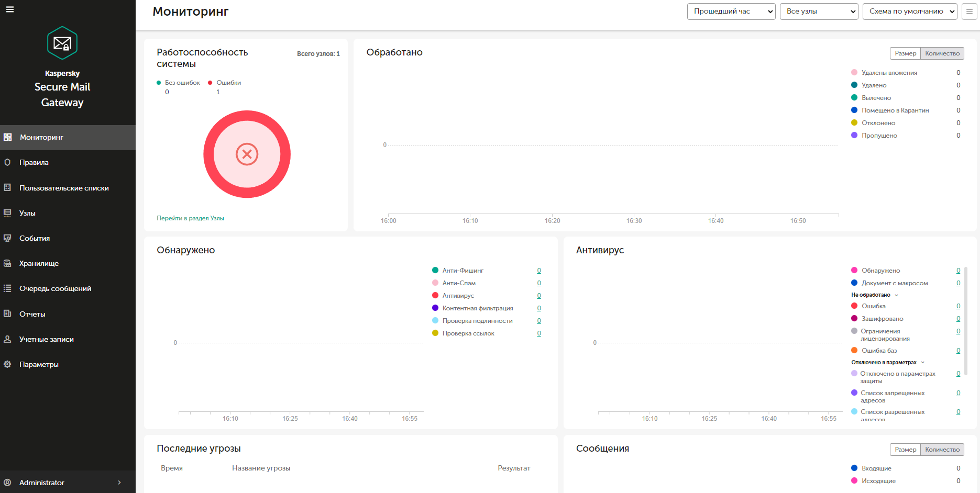Open the dashboard layout menu icon
This screenshot has width=980, height=493.
970,12
